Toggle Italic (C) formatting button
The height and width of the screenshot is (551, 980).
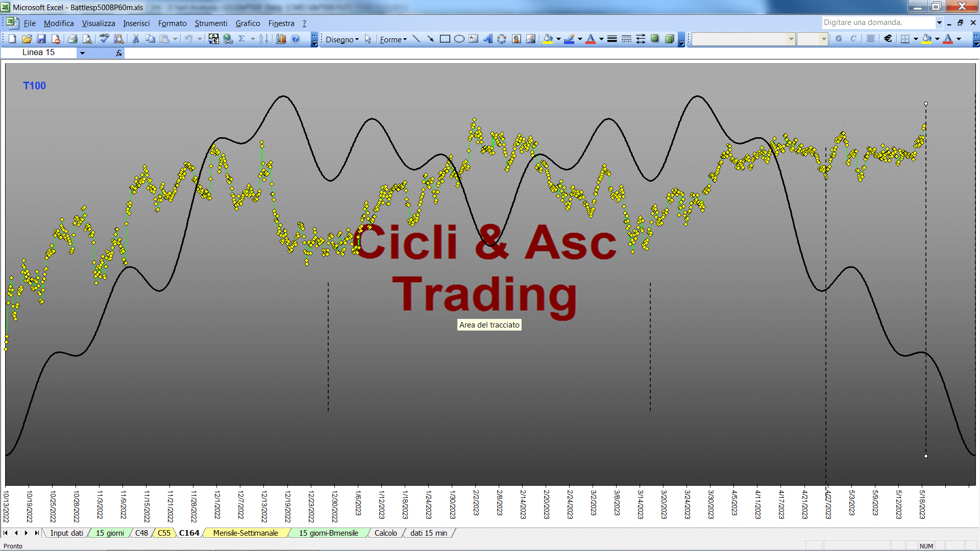[x=853, y=39]
